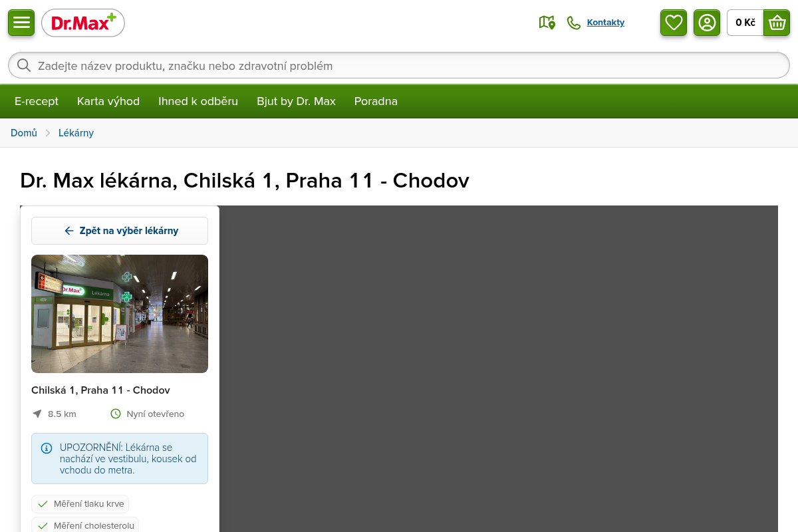Open the pharmacy map locator icon
This screenshot has width=798, height=532.
coord(547,23)
